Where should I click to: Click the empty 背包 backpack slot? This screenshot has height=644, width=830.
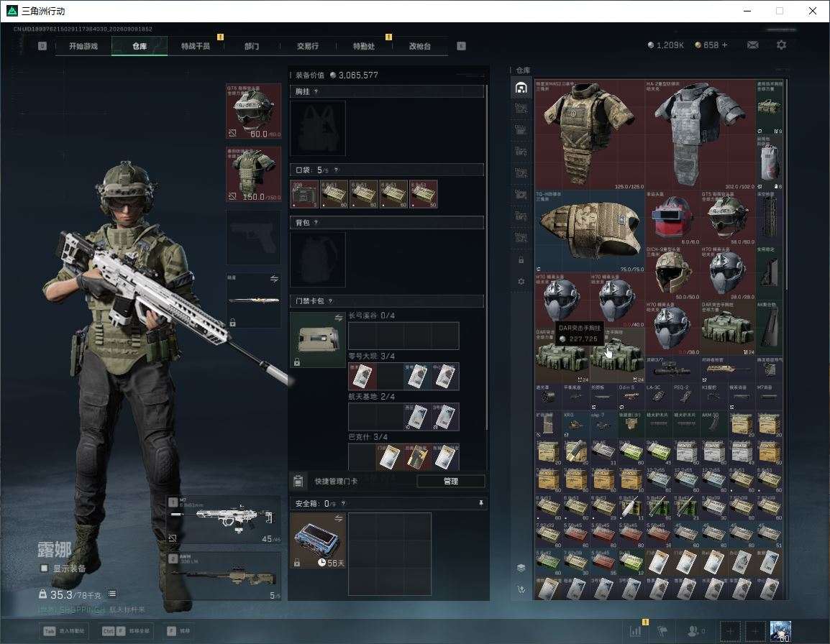(x=318, y=259)
